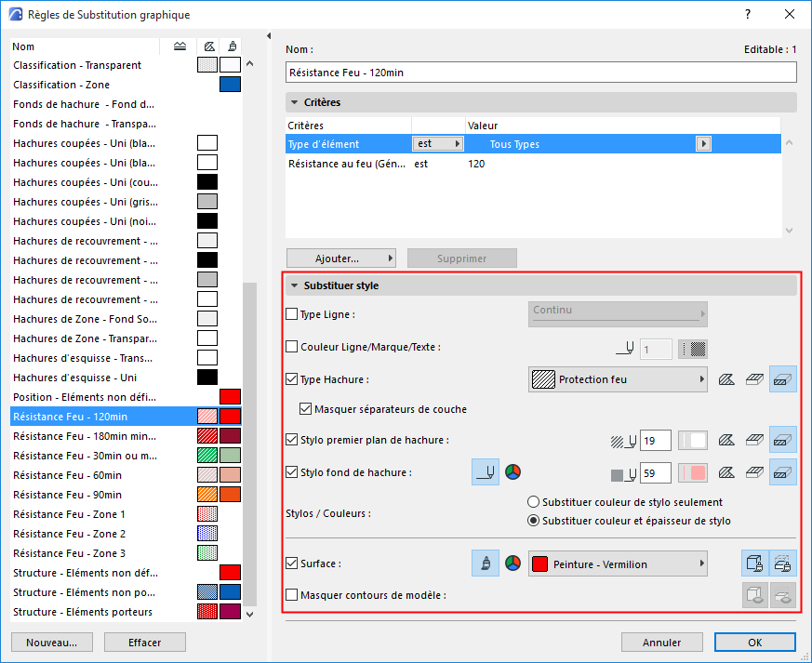This screenshot has height=663, width=812.
Task: Uncheck Masquer séparateurs de couche
Action: (x=305, y=409)
